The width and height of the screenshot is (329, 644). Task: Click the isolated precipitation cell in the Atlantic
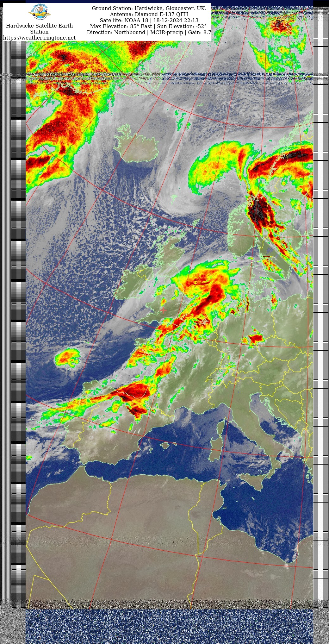pyautogui.click(x=67, y=358)
